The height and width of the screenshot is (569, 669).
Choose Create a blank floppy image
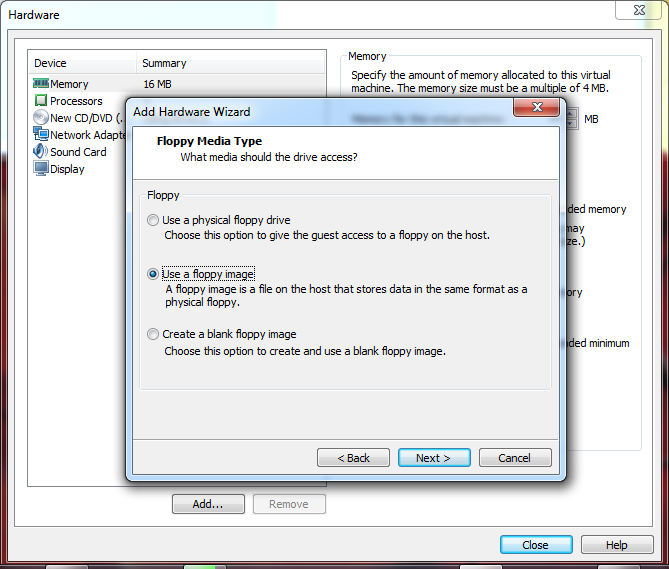(x=153, y=334)
